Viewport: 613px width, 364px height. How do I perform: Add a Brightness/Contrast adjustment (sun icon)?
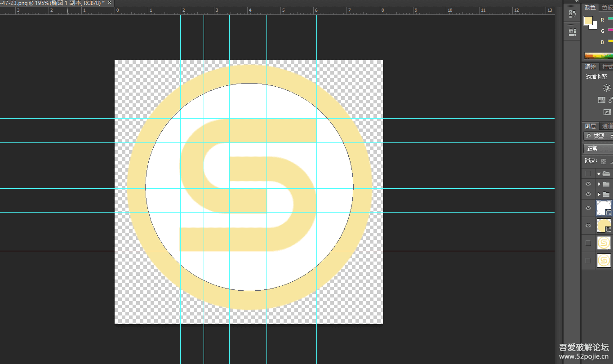607,88
